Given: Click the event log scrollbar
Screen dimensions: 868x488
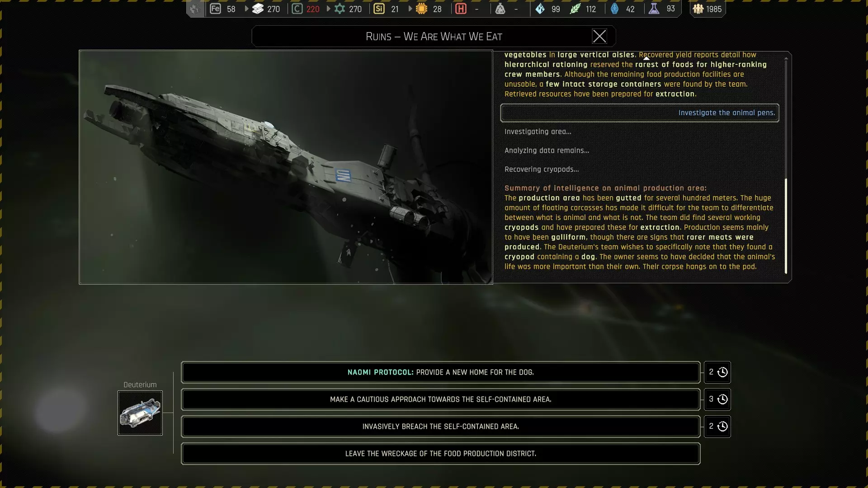Looking at the screenshot, I should [x=786, y=226].
